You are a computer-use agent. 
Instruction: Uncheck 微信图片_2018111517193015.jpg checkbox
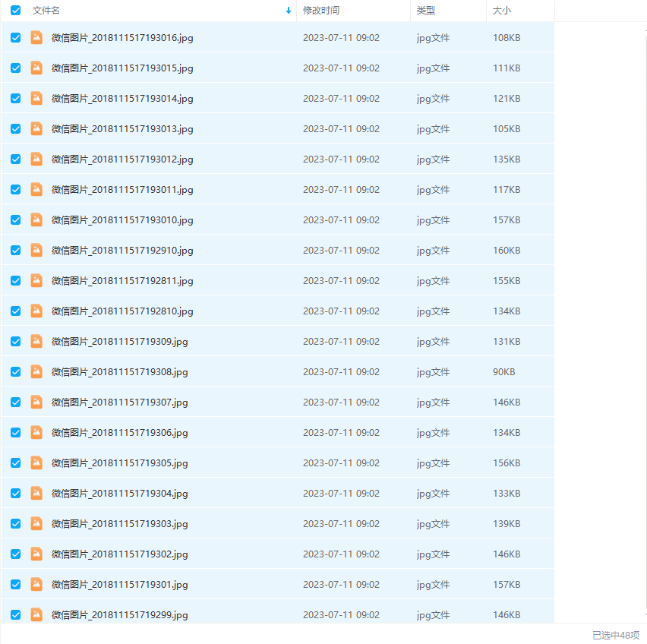tap(15, 68)
